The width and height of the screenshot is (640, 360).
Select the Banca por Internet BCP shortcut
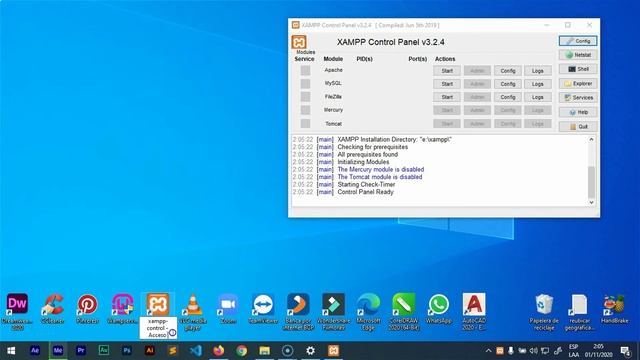[298, 311]
